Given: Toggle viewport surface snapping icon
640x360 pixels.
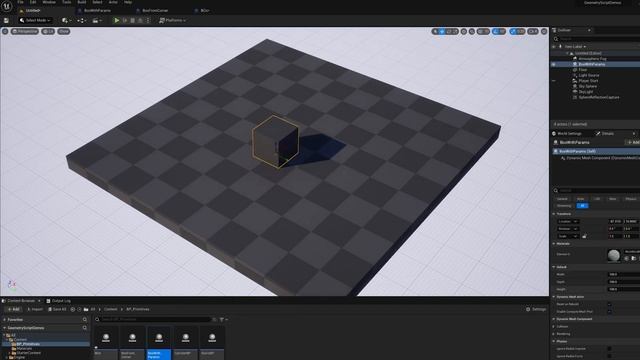Looking at the screenshot, I should pyautogui.click(x=472, y=31).
